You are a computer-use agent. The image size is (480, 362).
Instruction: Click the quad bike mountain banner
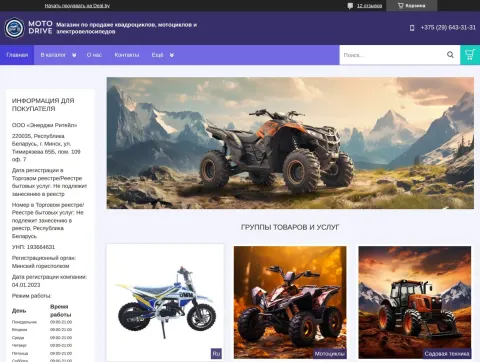(x=290, y=143)
